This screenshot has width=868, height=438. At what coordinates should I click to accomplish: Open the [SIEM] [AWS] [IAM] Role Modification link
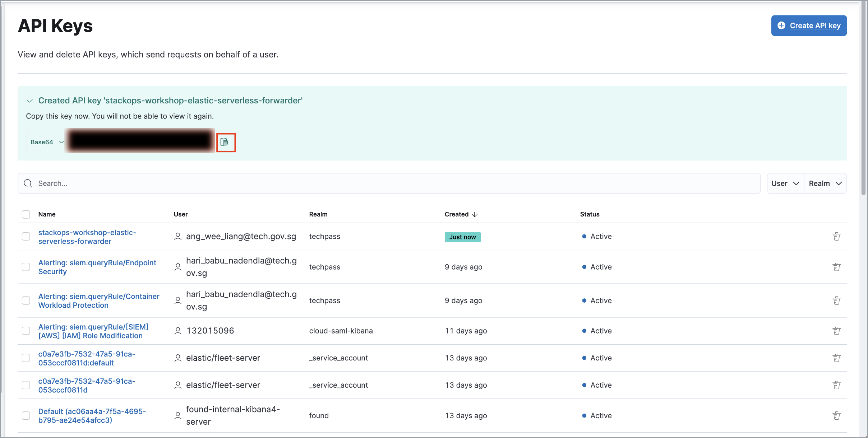click(93, 331)
